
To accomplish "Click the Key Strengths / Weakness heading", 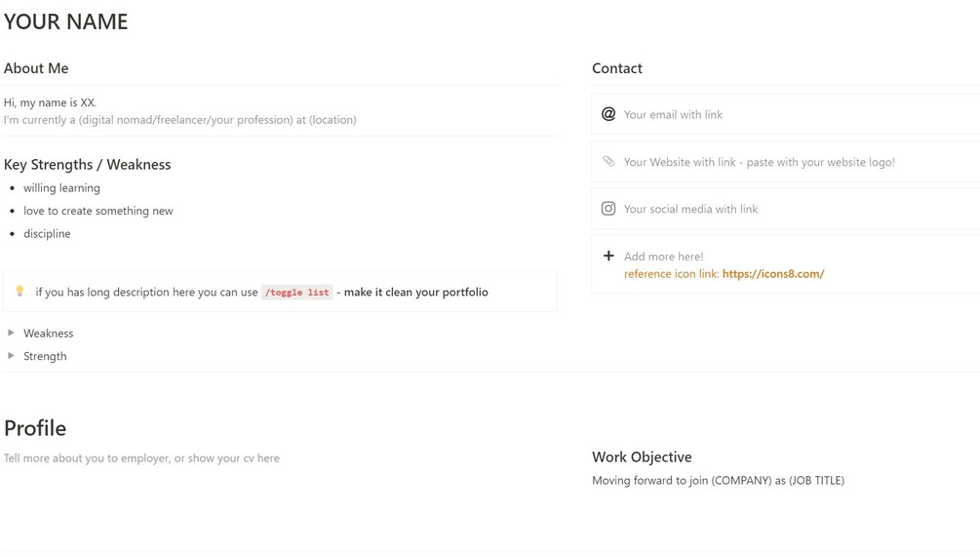I will pyautogui.click(x=88, y=165).
